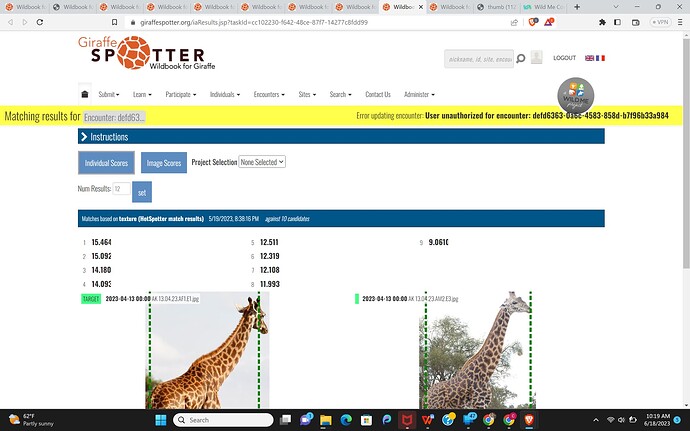The width and height of the screenshot is (690, 431).
Task: Click Contact Us in navigation
Action: pyautogui.click(x=378, y=94)
